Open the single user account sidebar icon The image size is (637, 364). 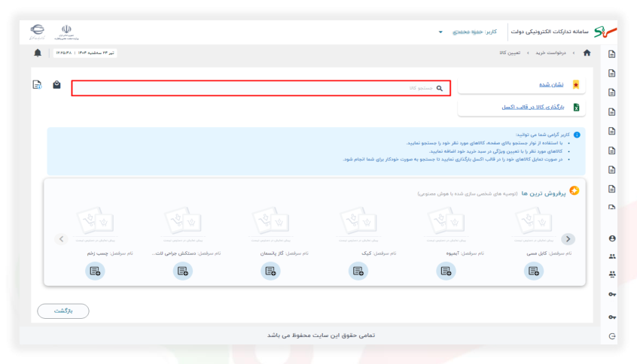click(x=612, y=238)
